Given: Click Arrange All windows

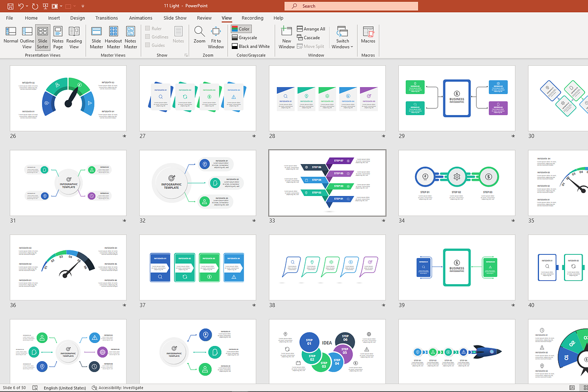Looking at the screenshot, I should point(311,29).
